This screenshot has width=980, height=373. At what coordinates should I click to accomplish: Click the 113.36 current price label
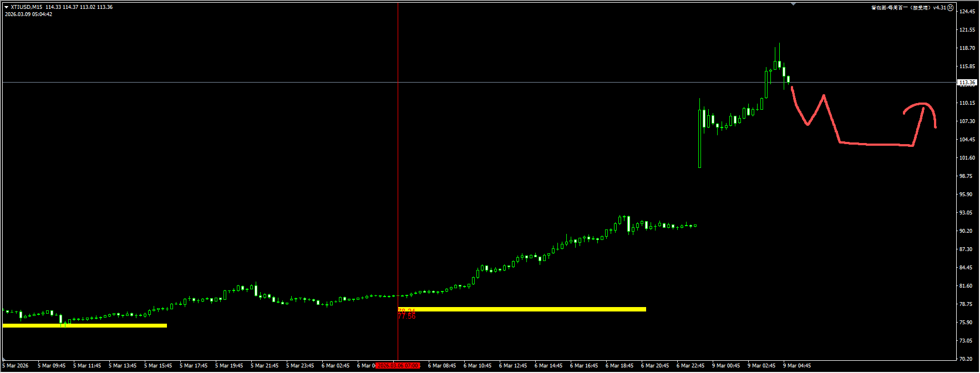click(967, 83)
